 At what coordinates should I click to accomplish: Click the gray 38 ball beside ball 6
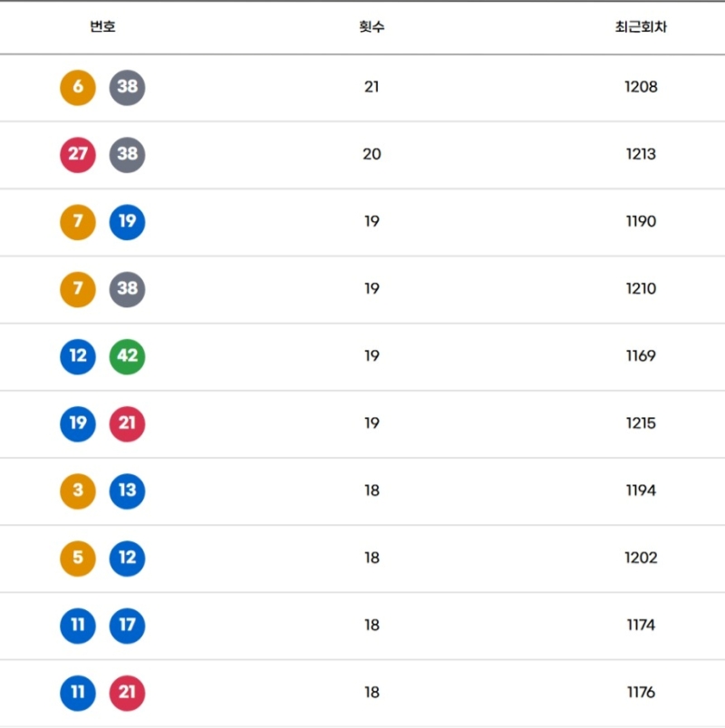[x=128, y=87]
